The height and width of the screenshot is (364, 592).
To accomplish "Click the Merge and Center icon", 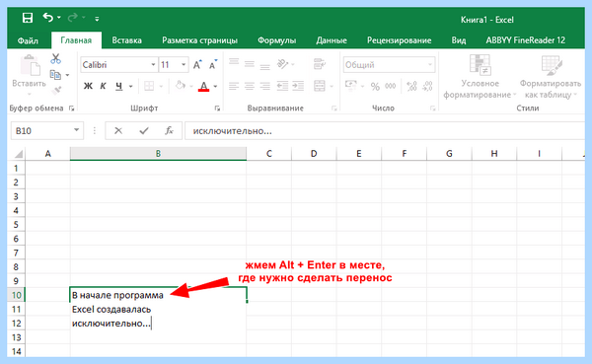I will click(x=320, y=86).
